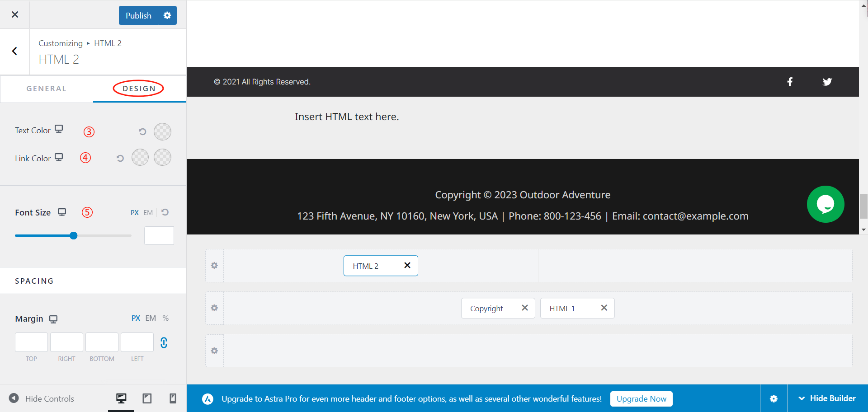
Task: Focus the Margin BOTTOM input
Action: (102, 342)
